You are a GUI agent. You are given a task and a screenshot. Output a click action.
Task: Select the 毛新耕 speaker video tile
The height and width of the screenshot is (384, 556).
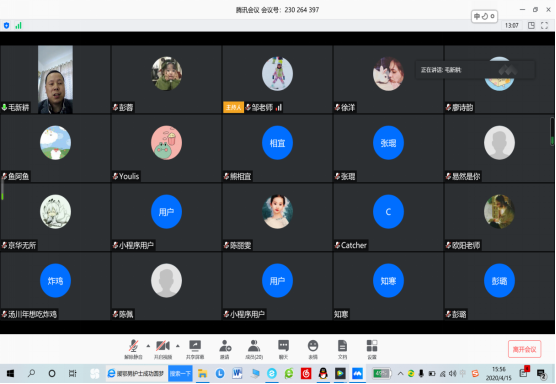pos(55,79)
